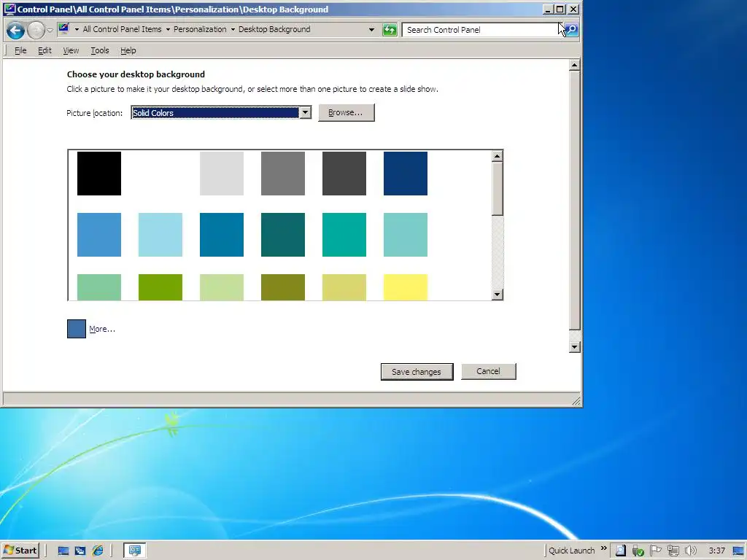Open the Tools menu
The image size is (747, 560).
pos(100,50)
